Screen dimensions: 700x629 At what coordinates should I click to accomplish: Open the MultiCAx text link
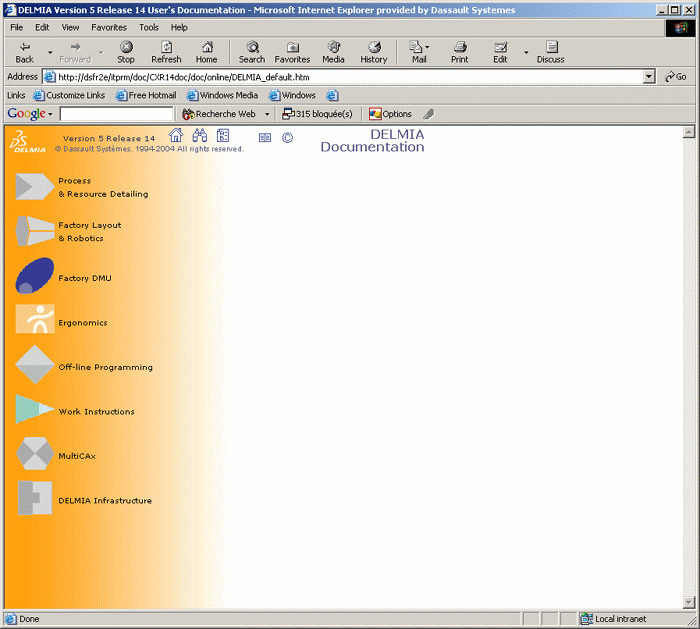(x=77, y=456)
